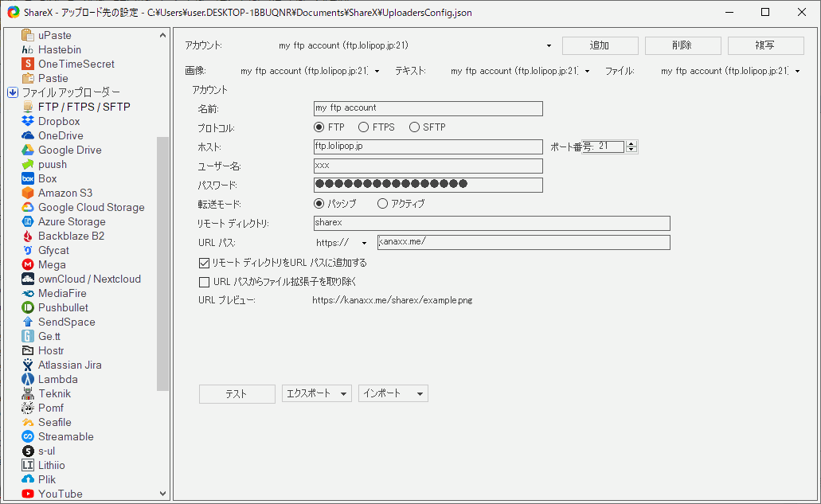This screenshot has height=504, width=821.
Task: Toggle リモート ディレクトリをURL パスに追加する checkbox
Action: (x=204, y=263)
